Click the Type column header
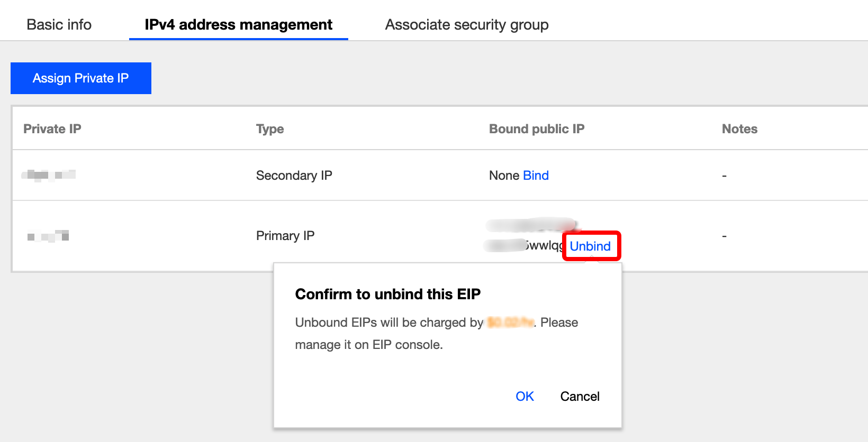This screenshot has height=442, width=868. 270,129
